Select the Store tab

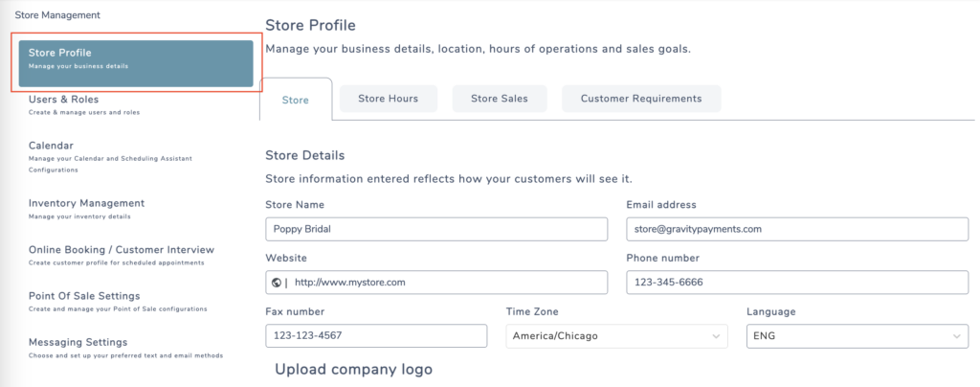coord(295,100)
